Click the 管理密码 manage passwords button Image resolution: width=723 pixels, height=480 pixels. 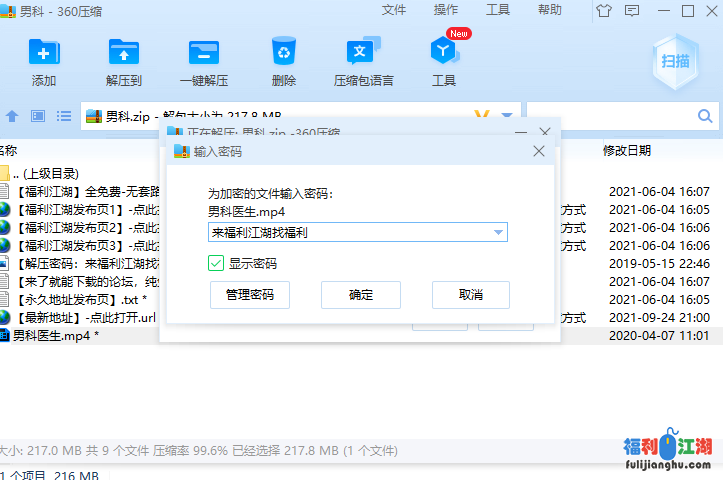point(249,295)
